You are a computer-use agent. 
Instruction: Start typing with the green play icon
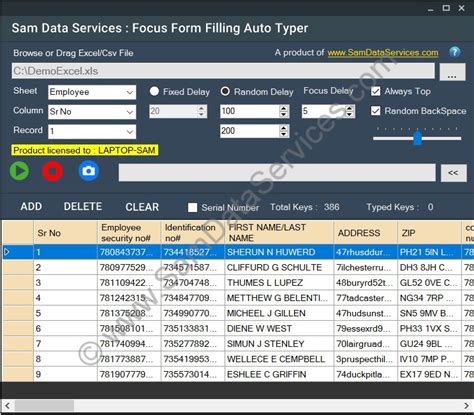19,171
